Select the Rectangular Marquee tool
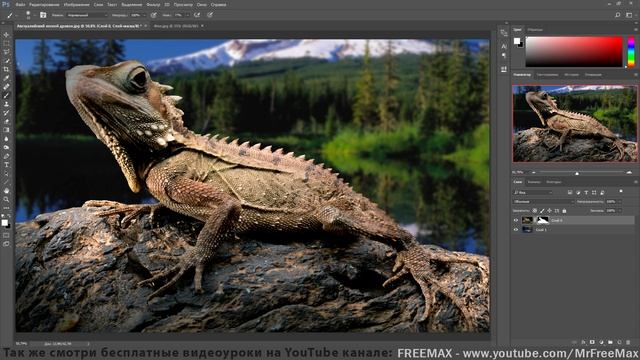This screenshot has height=360, width=640. [6, 43]
